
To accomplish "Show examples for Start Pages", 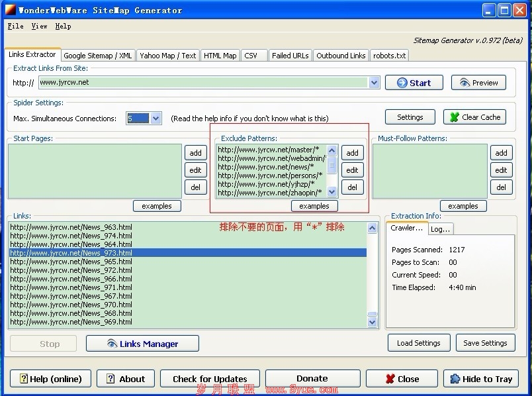I will (157, 206).
